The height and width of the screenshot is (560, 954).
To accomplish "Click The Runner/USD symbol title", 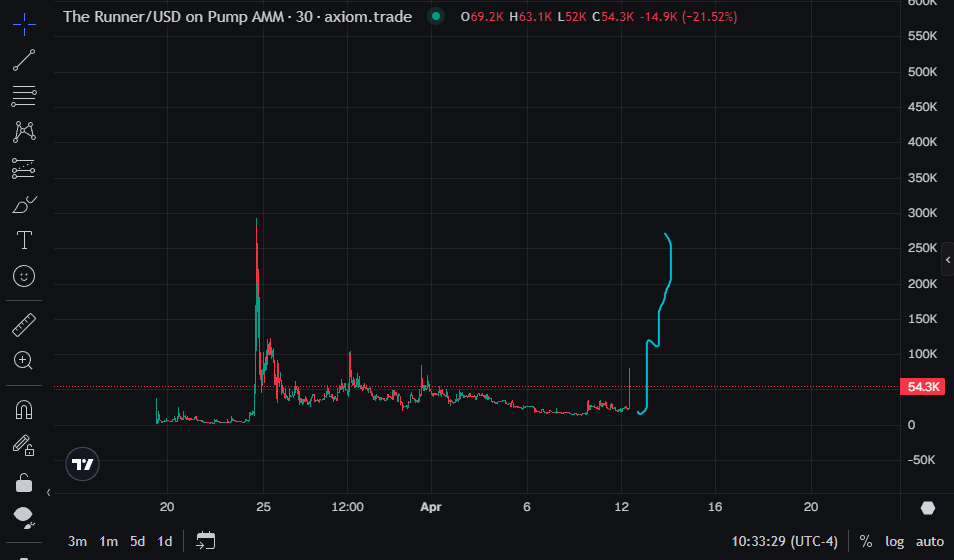I will click(x=237, y=16).
